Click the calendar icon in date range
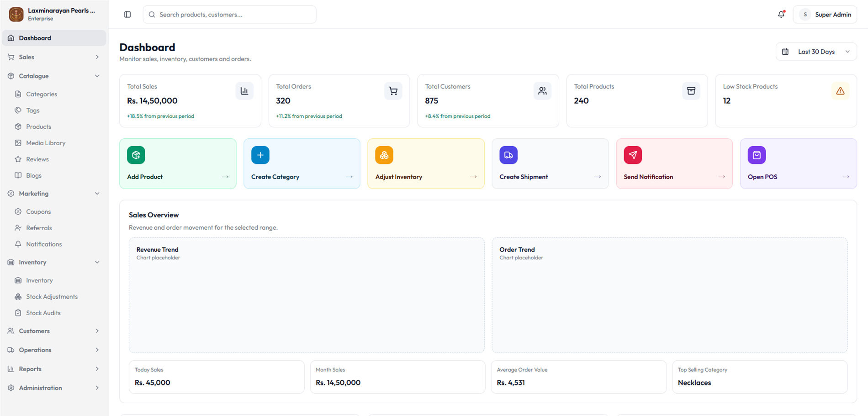Viewport: 868px width, 416px height. coord(785,52)
